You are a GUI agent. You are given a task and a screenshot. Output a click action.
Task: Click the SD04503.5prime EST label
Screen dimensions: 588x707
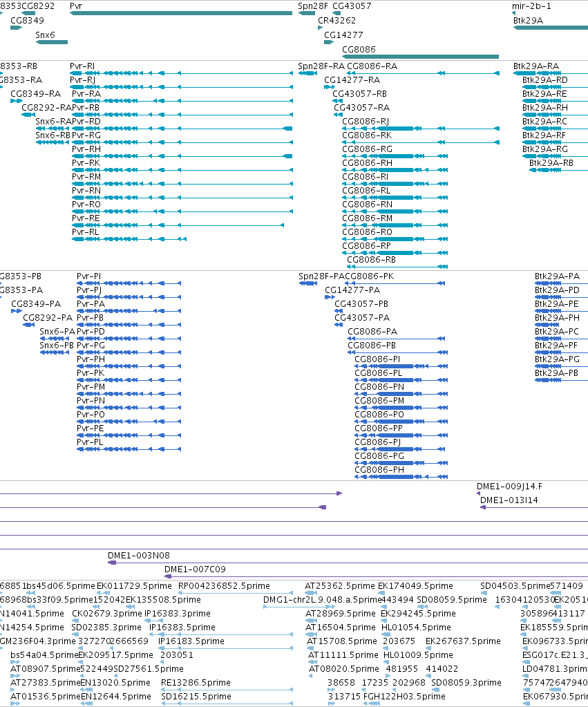515,586
